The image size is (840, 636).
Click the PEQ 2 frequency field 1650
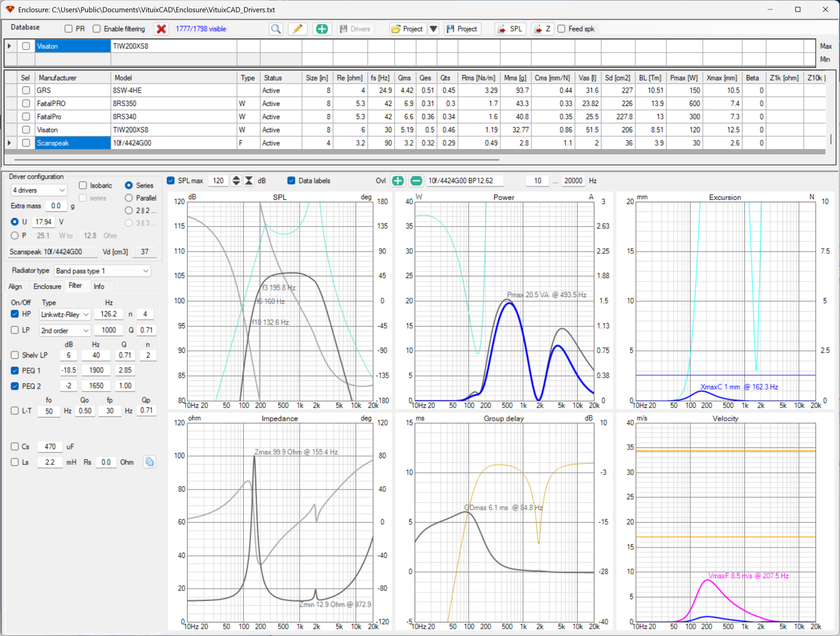(96, 386)
